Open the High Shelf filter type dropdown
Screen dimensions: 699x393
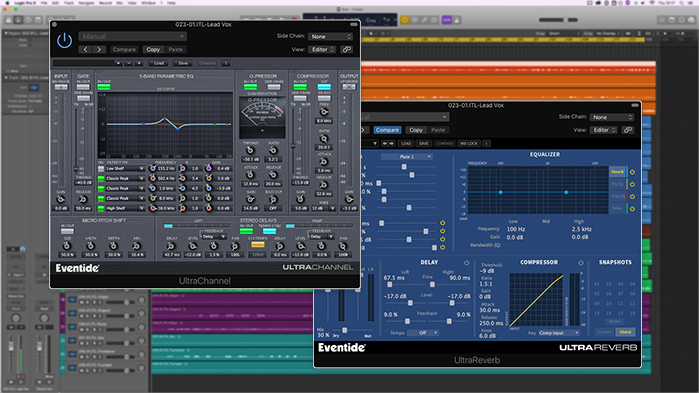tap(125, 208)
